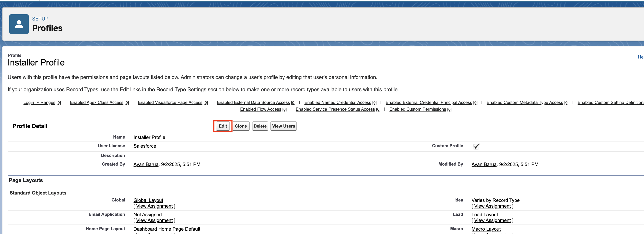
Task: Click the Profiles setup user icon
Action: (19, 24)
